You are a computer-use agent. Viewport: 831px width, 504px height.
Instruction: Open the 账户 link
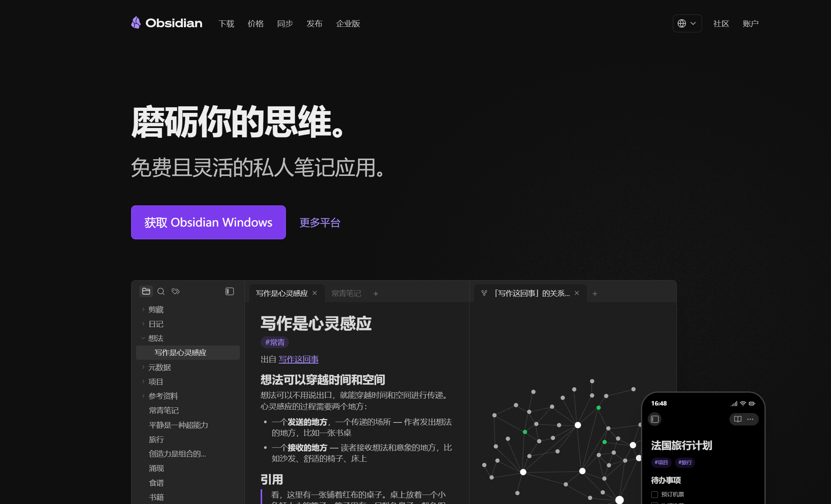tap(751, 23)
